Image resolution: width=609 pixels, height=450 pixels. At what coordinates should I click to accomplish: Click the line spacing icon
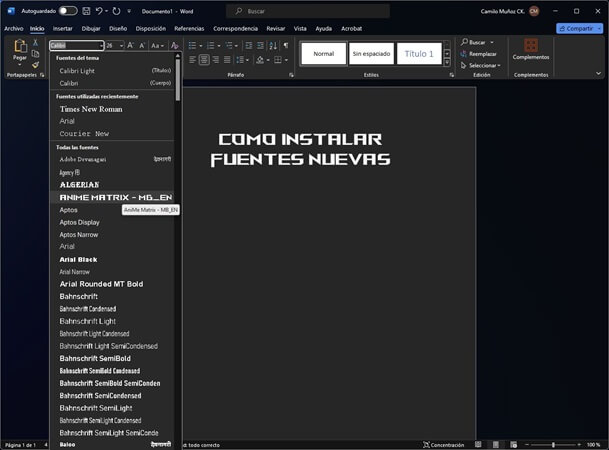pos(240,60)
